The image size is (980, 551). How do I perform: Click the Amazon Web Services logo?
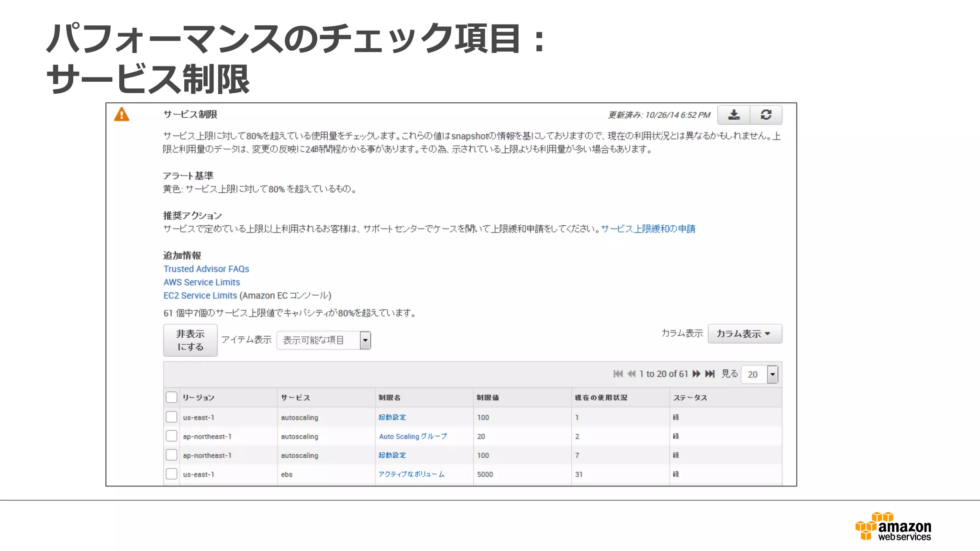pyautogui.click(x=893, y=526)
